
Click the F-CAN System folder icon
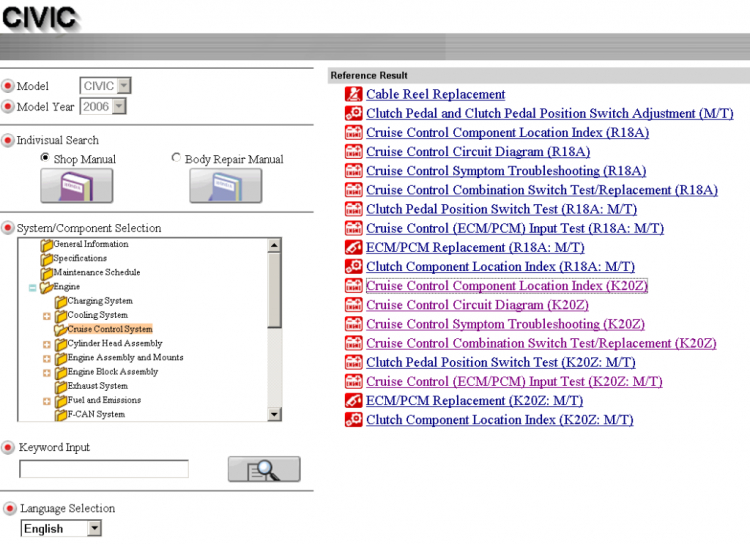click(x=61, y=415)
